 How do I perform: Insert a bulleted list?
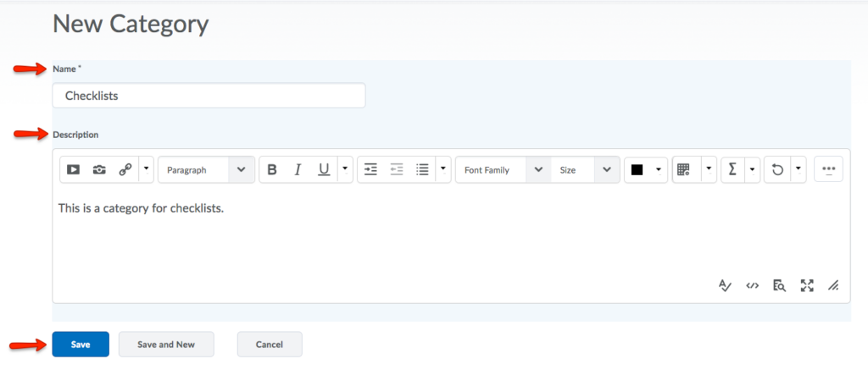[422, 170]
